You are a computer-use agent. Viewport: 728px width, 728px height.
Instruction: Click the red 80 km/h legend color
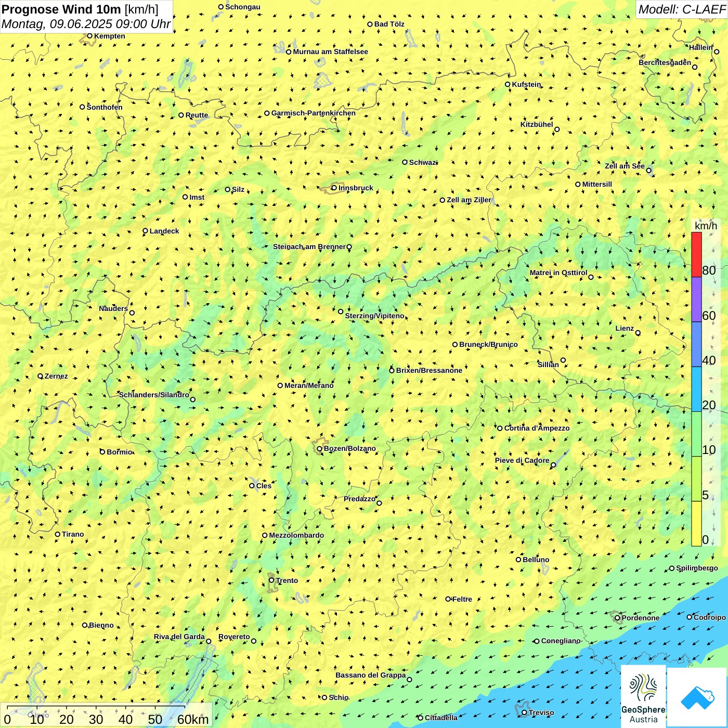(x=696, y=254)
